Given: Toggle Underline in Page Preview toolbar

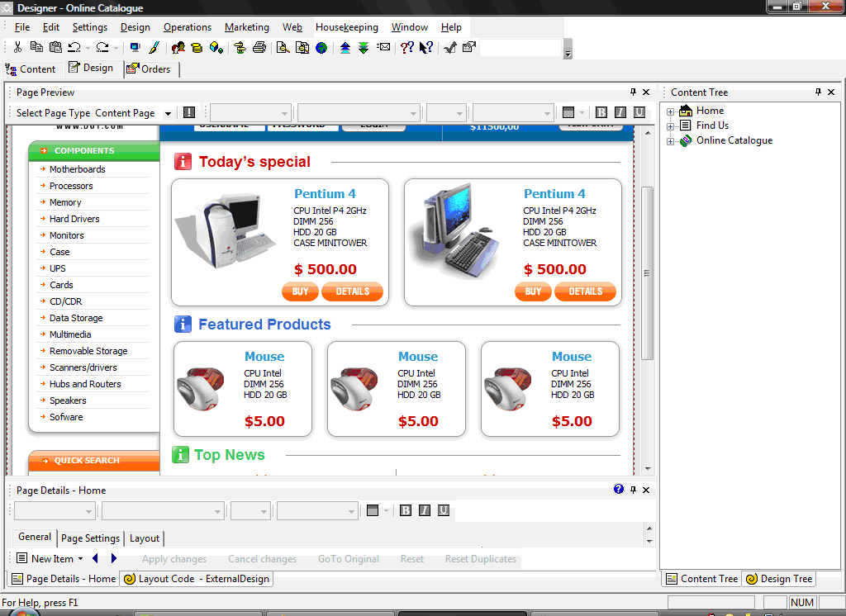Looking at the screenshot, I should (x=639, y=112).
